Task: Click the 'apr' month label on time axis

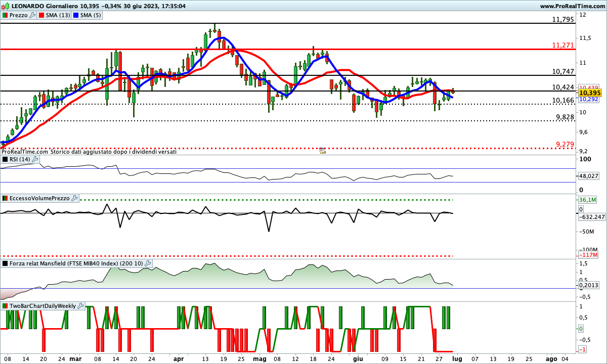Action: pos(179,358)
